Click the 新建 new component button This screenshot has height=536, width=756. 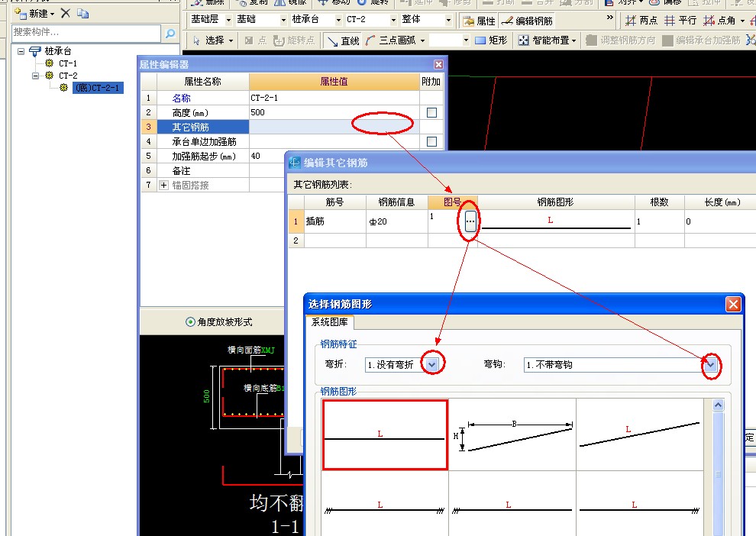tap(34, 13)
